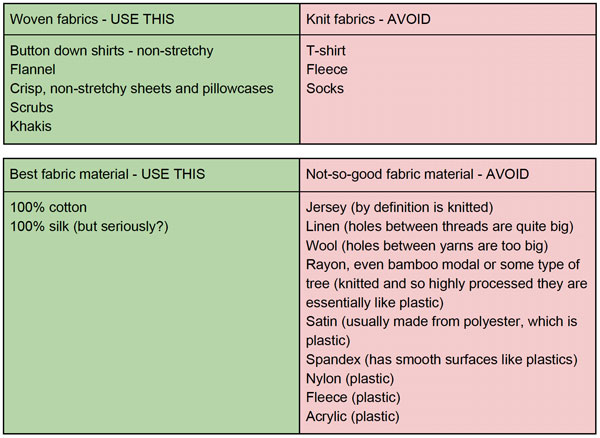Click the word 'Flannel' in green table
This screenshot has width=600, height=438.
click(x=33, y=70)
